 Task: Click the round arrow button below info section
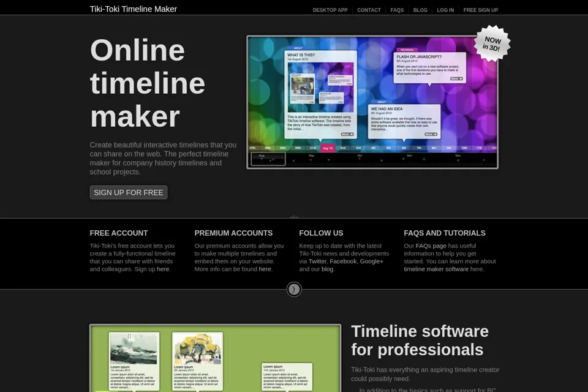point(294,289)
